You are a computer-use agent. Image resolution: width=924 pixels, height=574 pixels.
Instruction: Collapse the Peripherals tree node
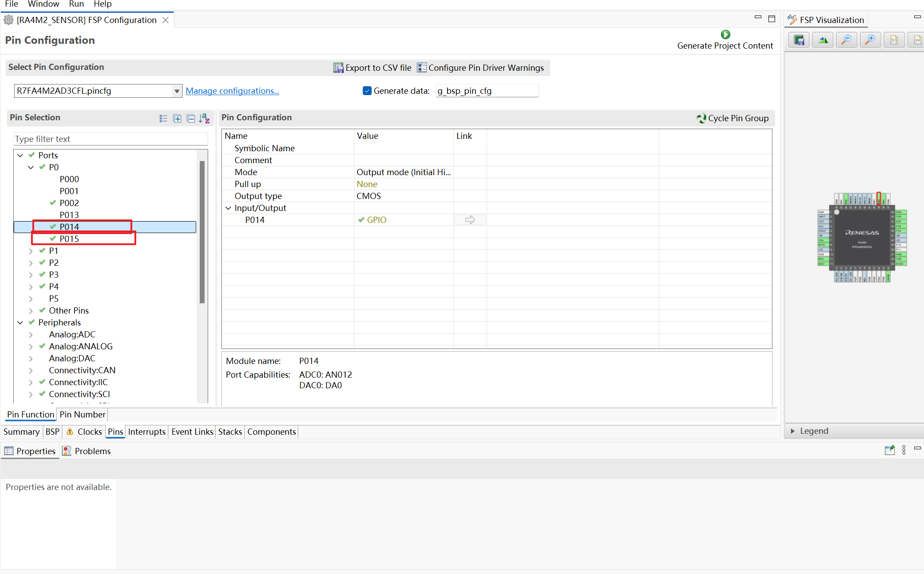[20, 322]
